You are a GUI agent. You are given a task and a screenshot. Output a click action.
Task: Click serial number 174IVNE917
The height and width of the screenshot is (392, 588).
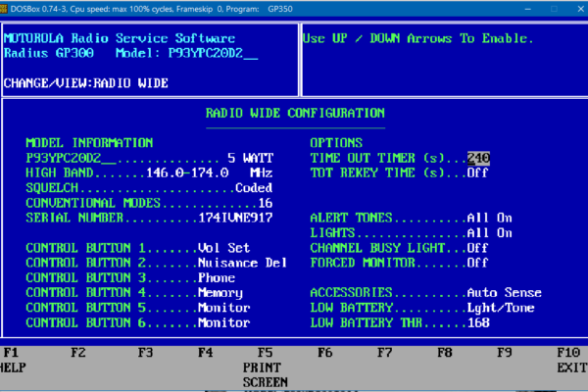pos(235,218)
